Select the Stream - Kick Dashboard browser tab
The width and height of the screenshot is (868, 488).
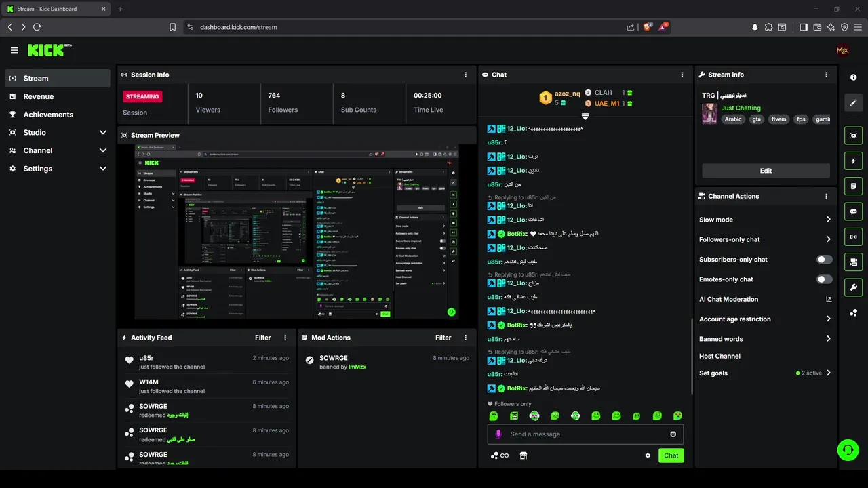click(57, 9)
